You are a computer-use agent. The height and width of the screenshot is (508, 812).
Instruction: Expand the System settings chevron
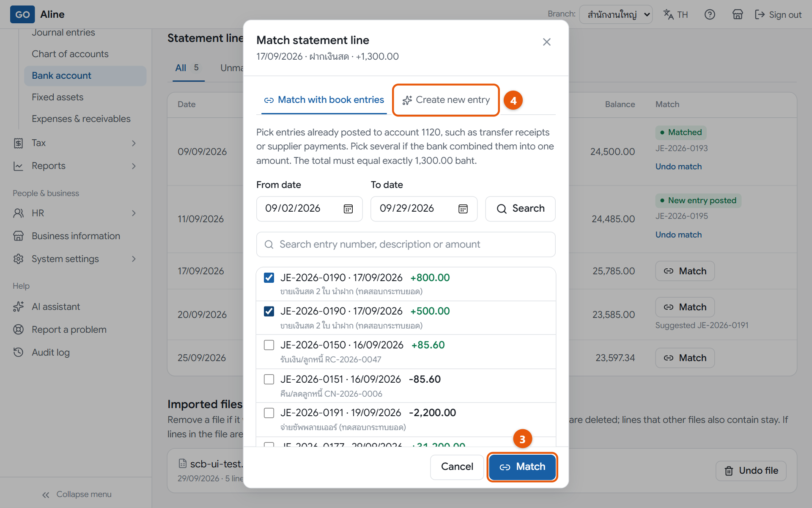(134, 259)
